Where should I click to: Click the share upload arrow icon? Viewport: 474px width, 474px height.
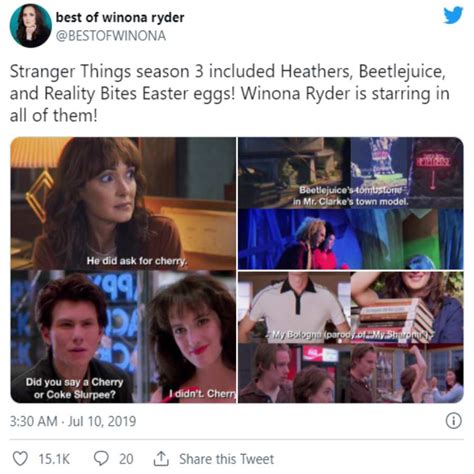click(x=161, y=459)
